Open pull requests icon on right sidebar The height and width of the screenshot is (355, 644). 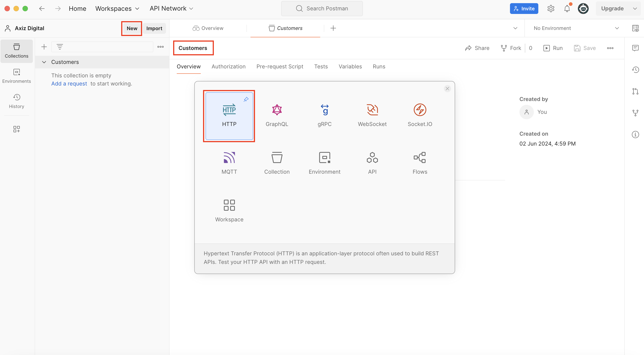click(635, 91)
